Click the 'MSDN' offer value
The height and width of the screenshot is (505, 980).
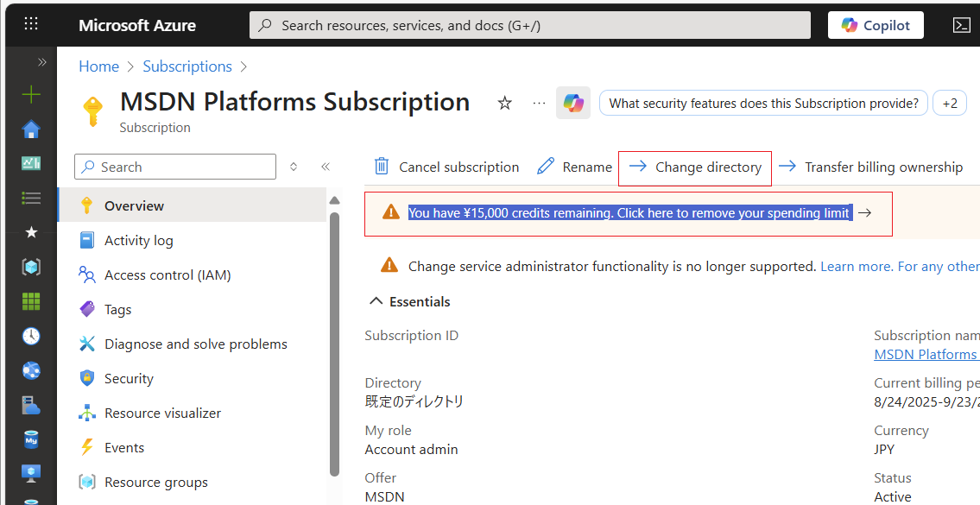tap(384, 497)
